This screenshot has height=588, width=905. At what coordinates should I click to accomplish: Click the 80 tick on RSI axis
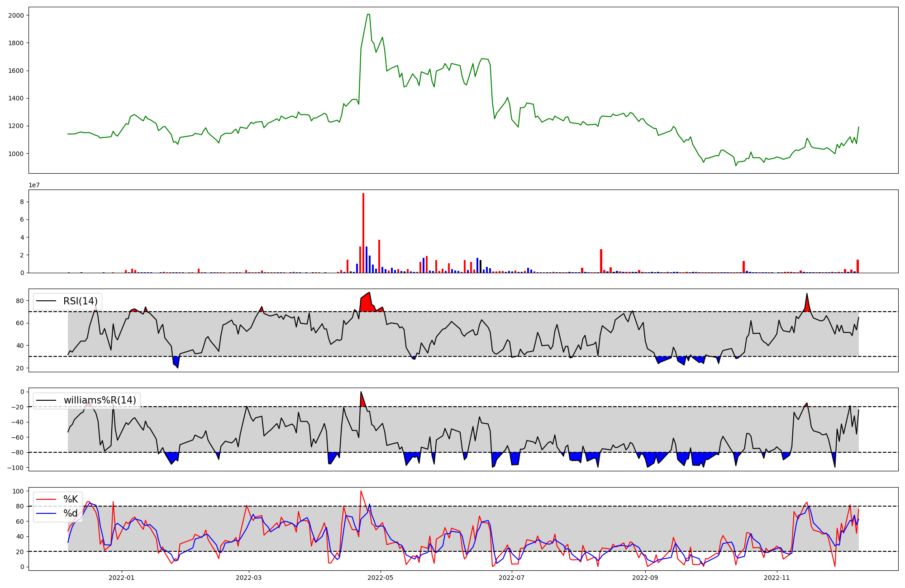(x=21, y=301)
